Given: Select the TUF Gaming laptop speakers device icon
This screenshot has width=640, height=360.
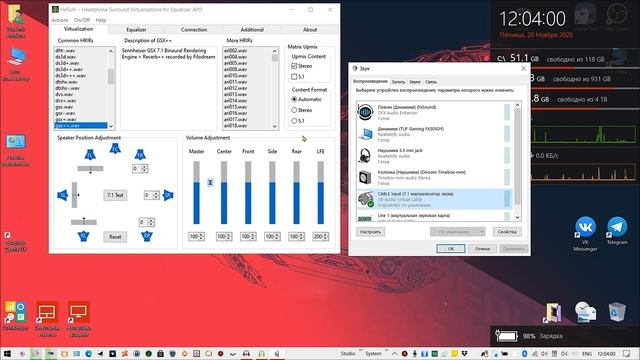Looking at the screenshot, I should coord(365,134).
